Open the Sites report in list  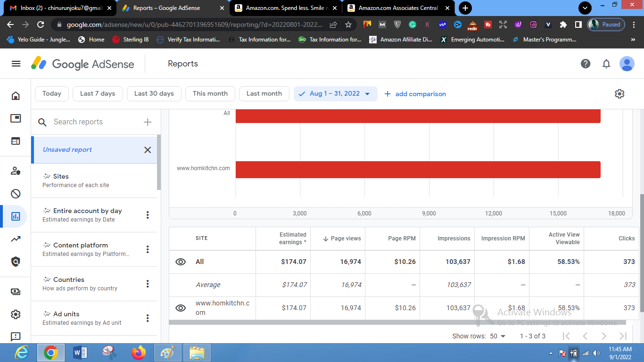[x=94, y=181]
